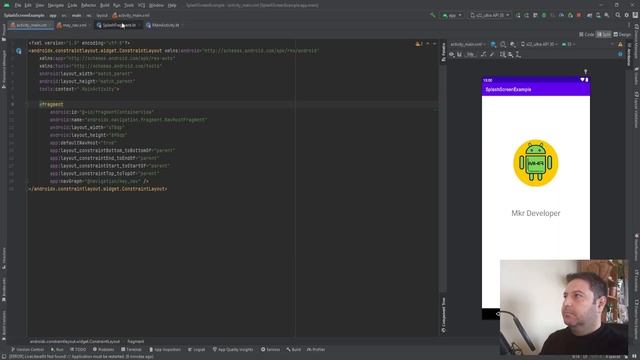Open the Problems tool window

pos(103,349)
